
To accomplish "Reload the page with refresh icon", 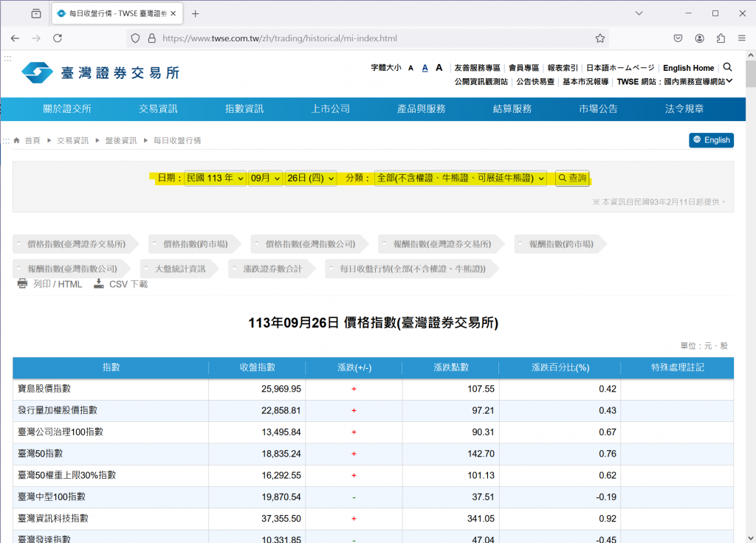I will (x=58, y=38).
